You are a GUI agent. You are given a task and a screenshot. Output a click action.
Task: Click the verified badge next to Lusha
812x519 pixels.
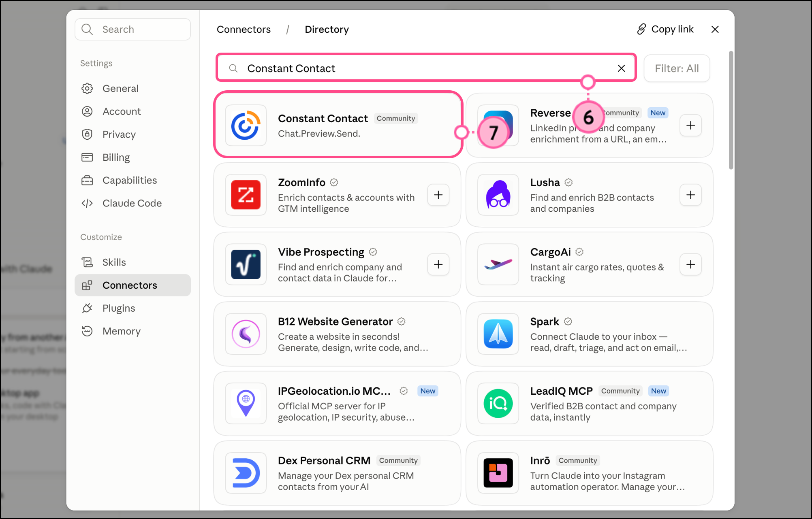click(x=568, y=183)
